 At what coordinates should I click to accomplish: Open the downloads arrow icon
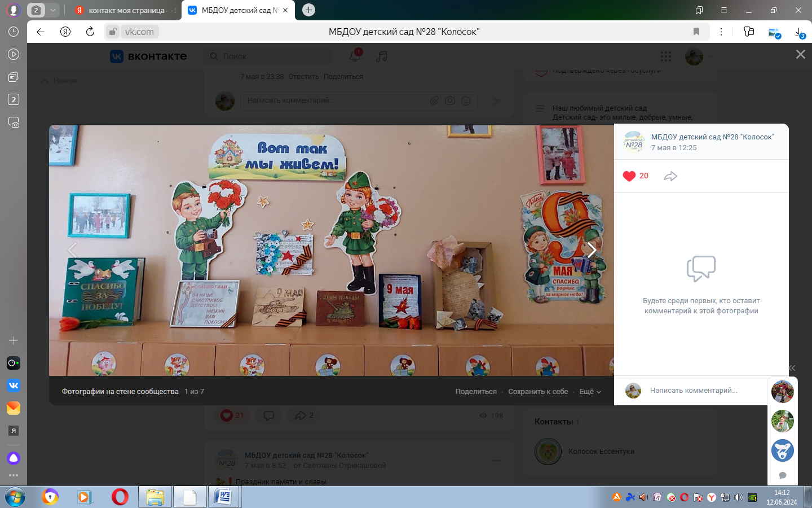pyautogui.click(x=800, y=33)
